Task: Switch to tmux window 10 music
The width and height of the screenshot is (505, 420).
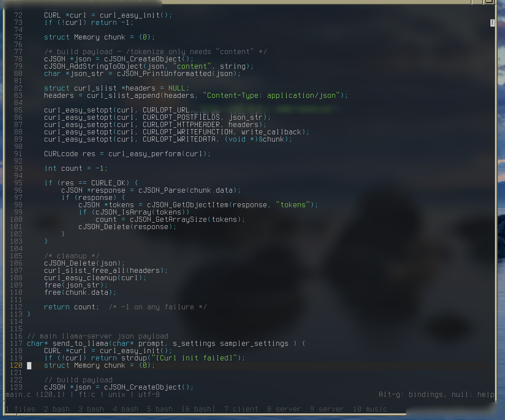Action: [x=370, y=409]
